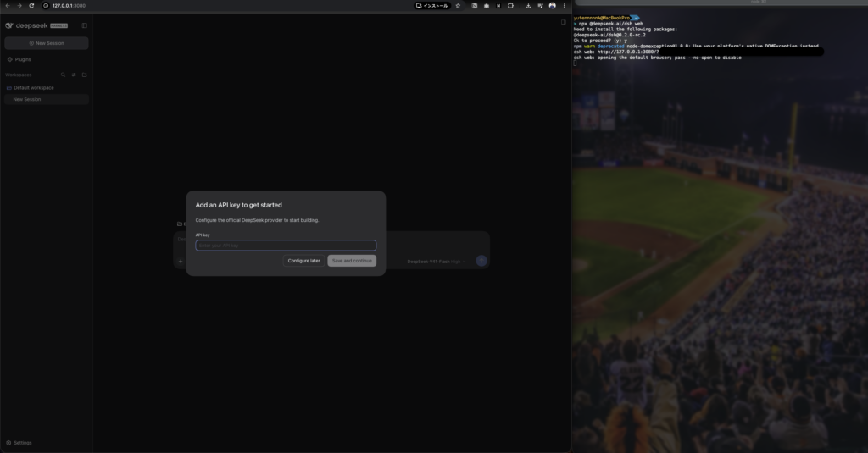Click the 'Add an API key to get started' heading
Image resolution: width=868 pixels, height=453 pixels.
pos(238,205)
